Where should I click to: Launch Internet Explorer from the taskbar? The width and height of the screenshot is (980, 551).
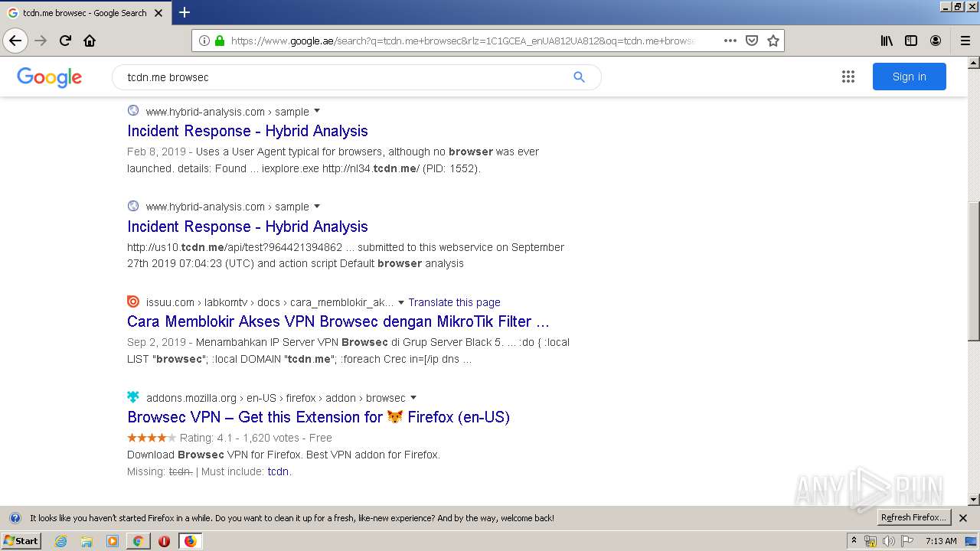(61, 541)
